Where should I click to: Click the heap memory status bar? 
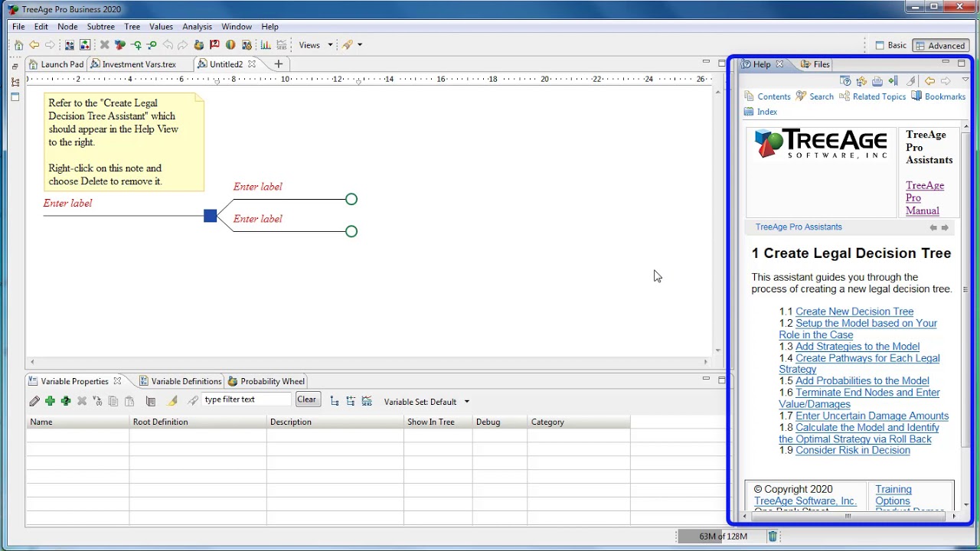tap(722, 536)
